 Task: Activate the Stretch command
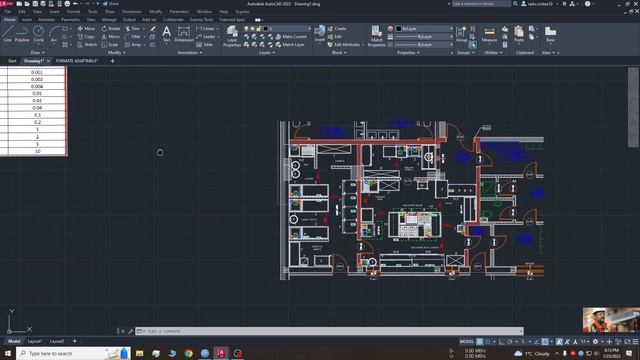click(87, 44)
